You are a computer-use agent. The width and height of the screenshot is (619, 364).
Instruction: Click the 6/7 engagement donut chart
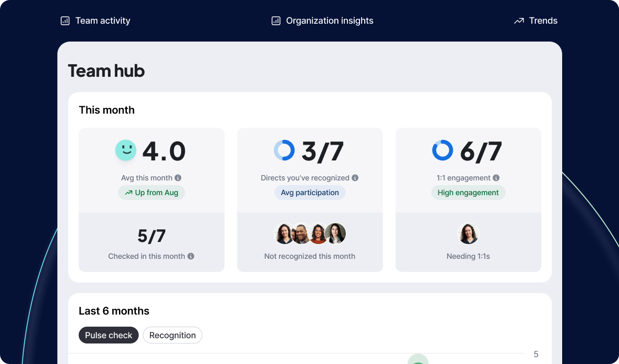pyautogui.click(x=443, y=150)
